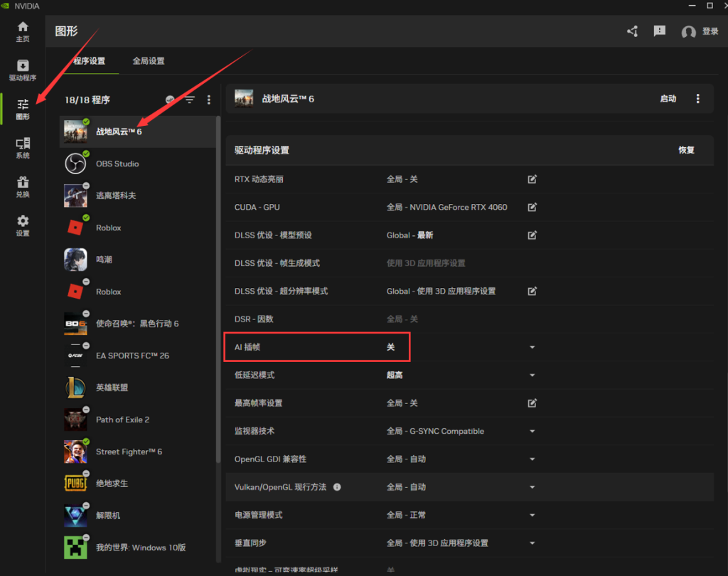Open the 低延迟模式 dropdown arrow
Viewport: 728px width, 576px height.
point(532,375)
